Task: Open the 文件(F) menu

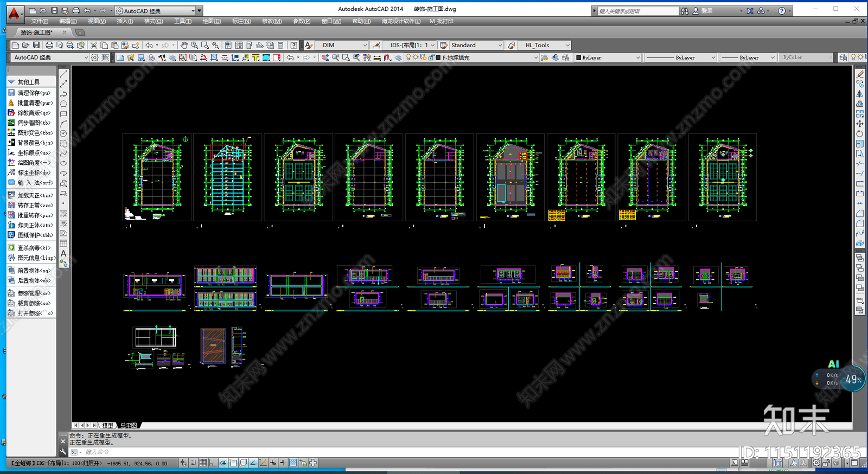Action: click(40, 21)
